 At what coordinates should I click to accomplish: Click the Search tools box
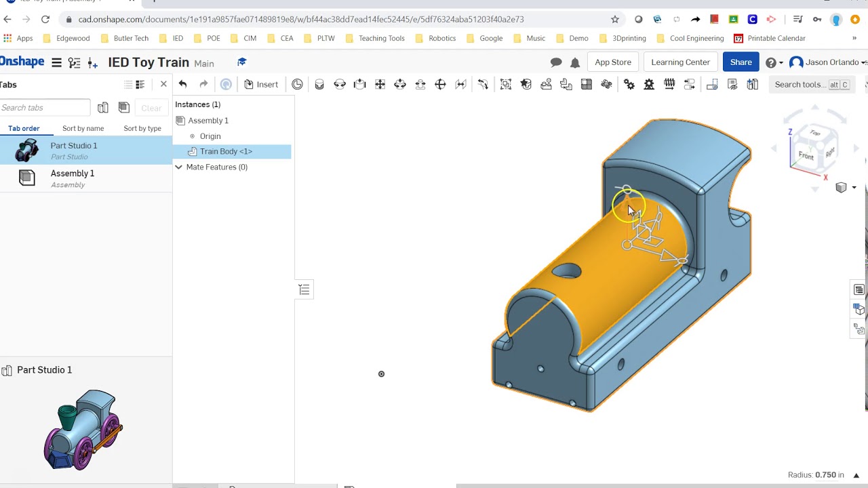click(812, 85)
